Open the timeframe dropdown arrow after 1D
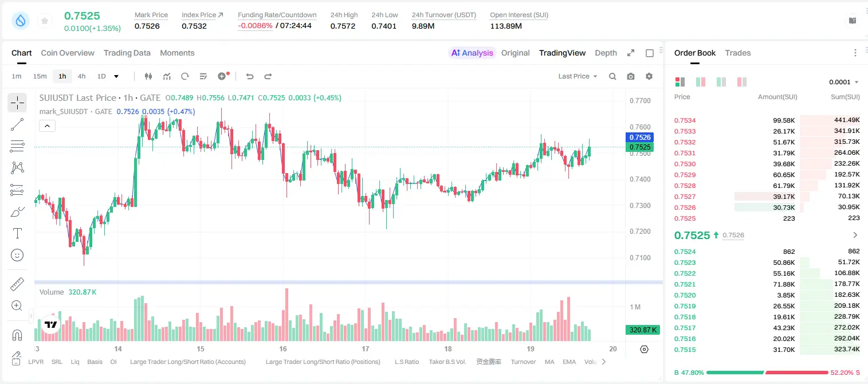Image resolution: width=868 pixels, height=384 pixels. click(x=116, y=76)
